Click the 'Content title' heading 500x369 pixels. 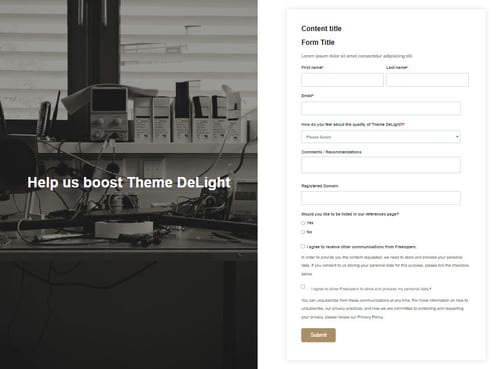321,29
